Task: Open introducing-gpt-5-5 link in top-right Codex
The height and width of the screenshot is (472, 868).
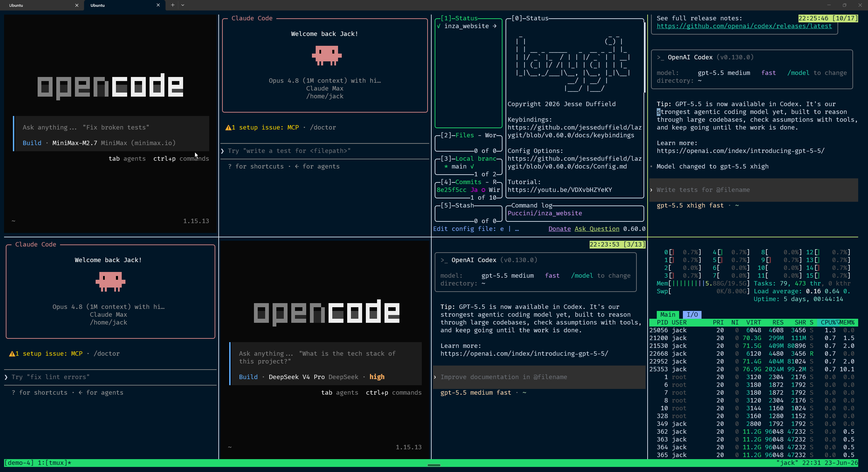Action: tap(741, 151)
